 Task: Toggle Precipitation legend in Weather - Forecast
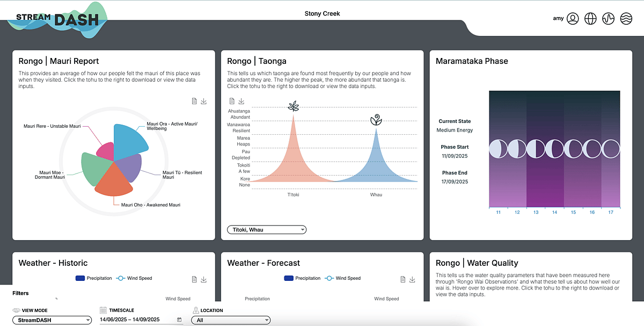click(303, 278)
